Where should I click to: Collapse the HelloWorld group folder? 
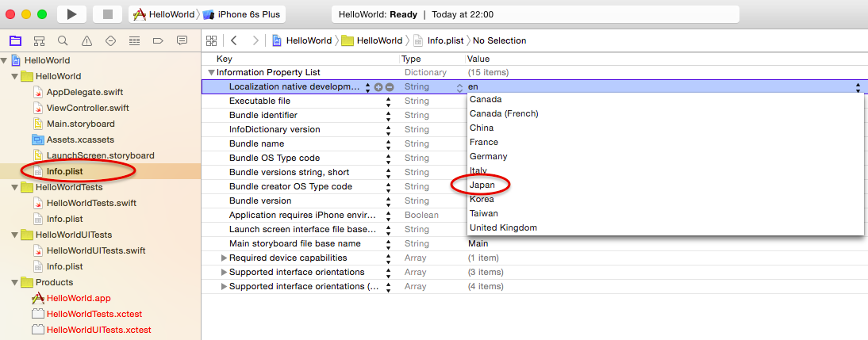coord(15,76)
